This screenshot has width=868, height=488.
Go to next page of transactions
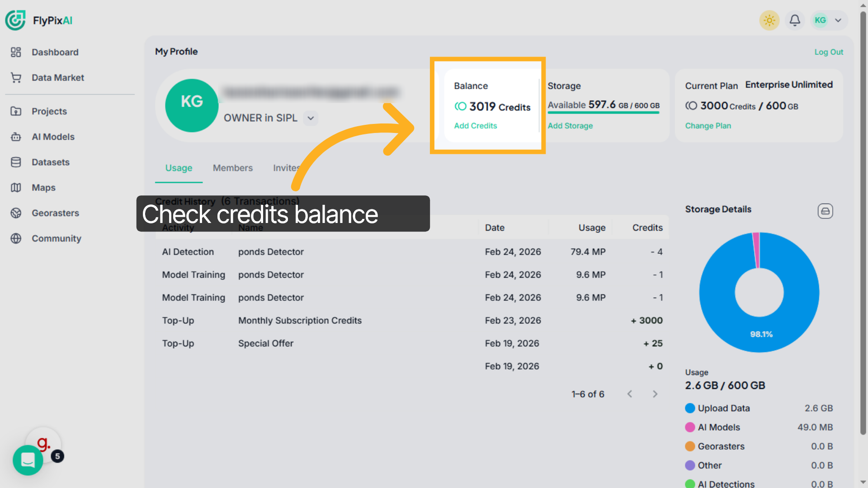click(x=655, y=394)
